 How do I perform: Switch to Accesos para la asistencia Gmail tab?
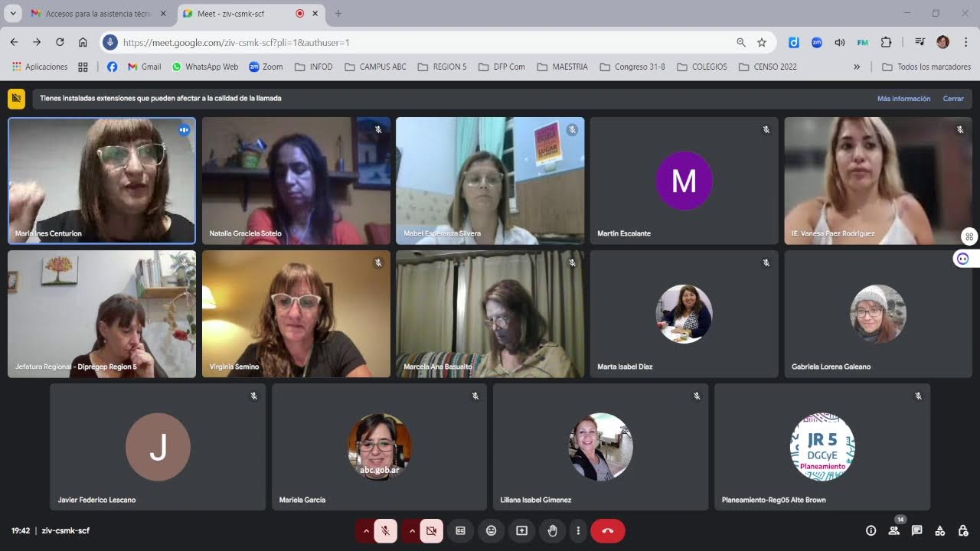coord(97,14)
